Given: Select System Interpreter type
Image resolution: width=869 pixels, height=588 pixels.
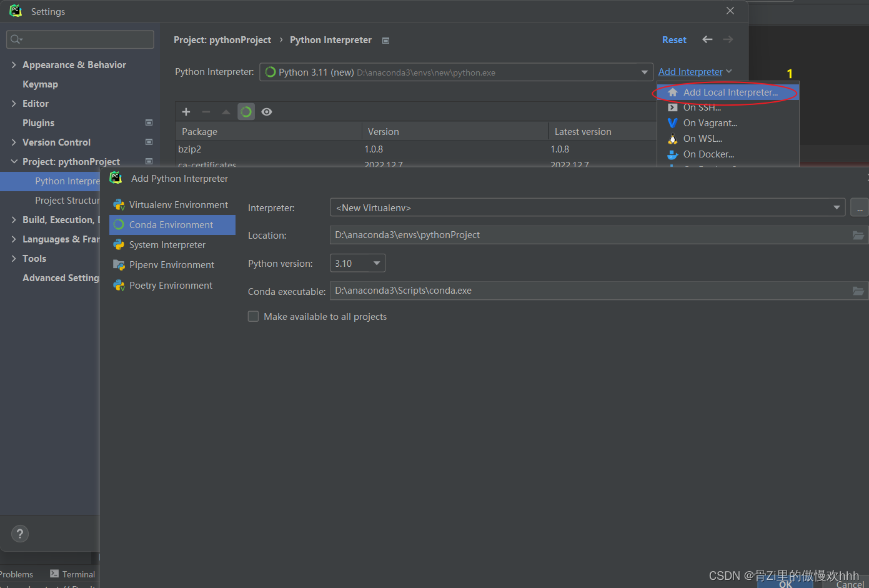Looking at the screenshot, I should point(172,245).
